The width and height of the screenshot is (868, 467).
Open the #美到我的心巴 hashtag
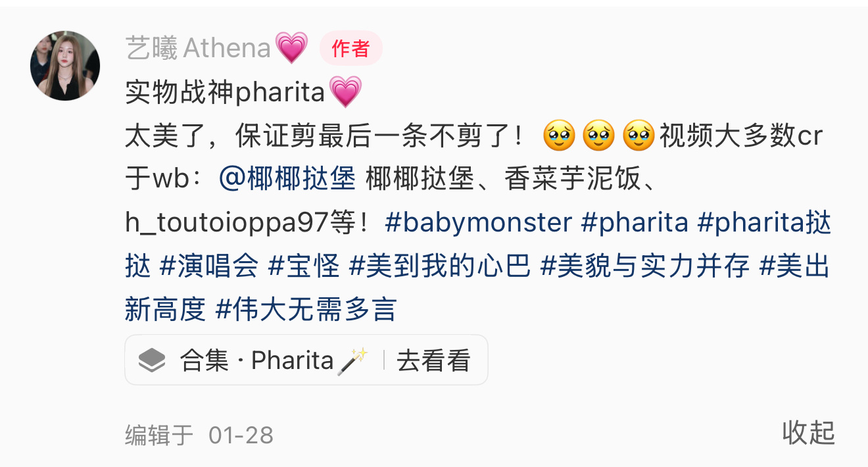point(439,267)
